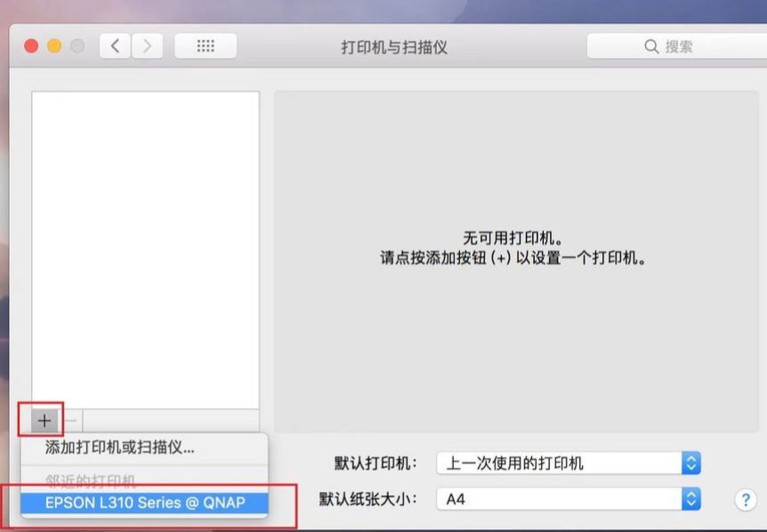The width and height of the screenshot is (767, 532).
Task: Open the help question mark icon
Action: 745,498
